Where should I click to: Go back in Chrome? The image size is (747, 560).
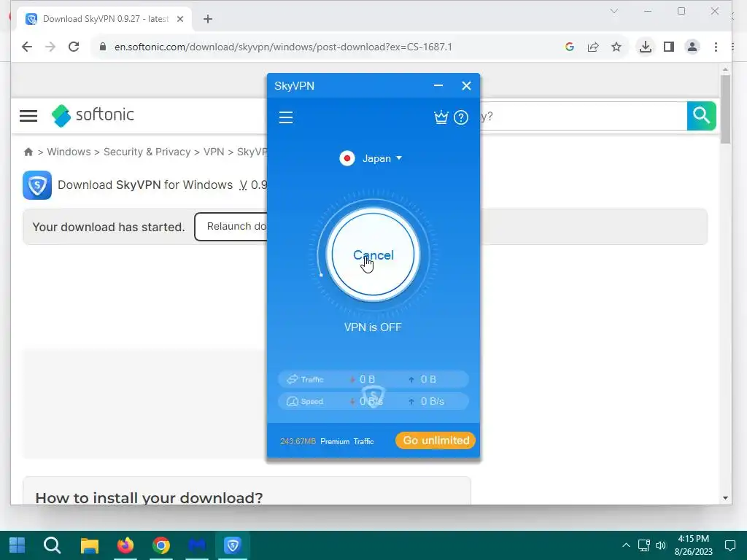tap(27, 47)
